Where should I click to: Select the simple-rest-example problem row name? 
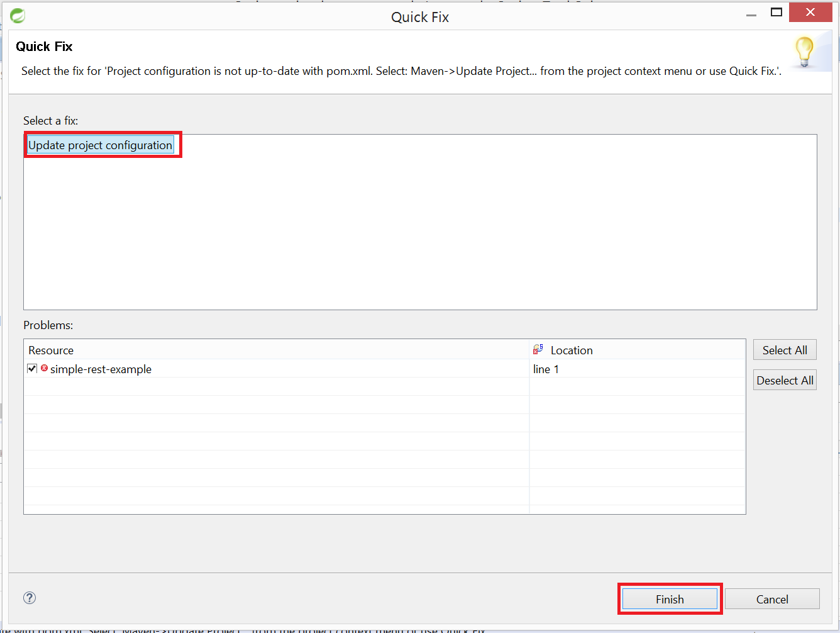101,369
